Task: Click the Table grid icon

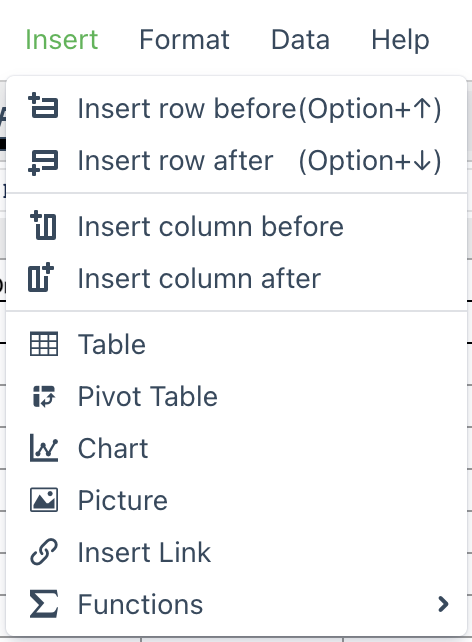Action: click(x=44, y=344)
